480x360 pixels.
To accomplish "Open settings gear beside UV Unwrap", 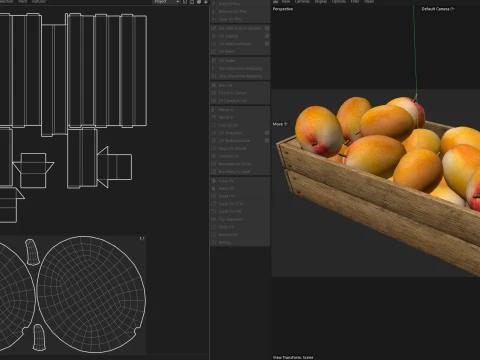I will 267,36.
